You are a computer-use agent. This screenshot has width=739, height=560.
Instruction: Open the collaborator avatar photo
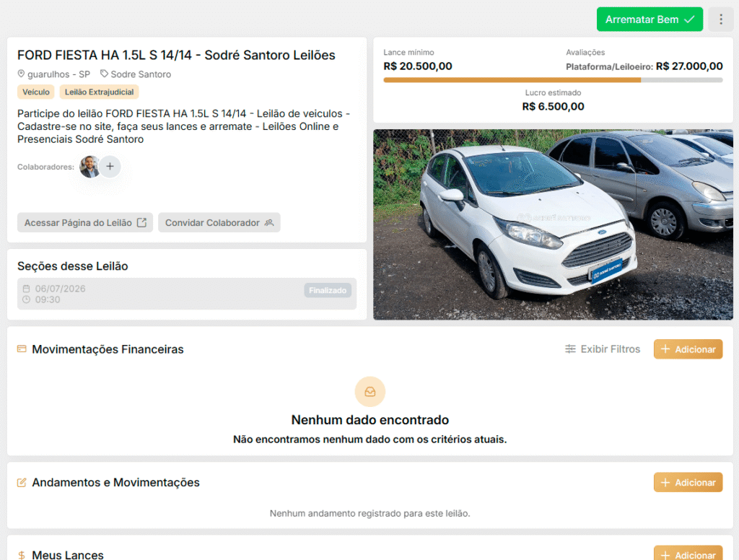pyautogui.click(x=89, y=167)
